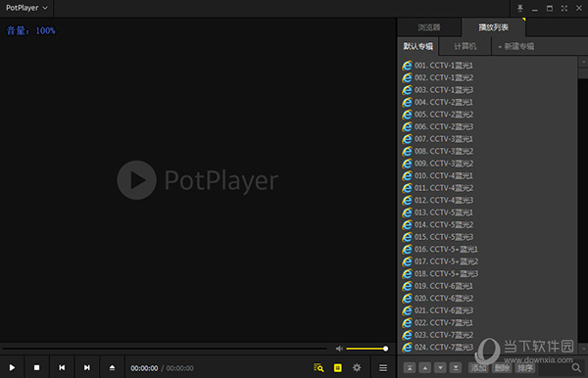The image size is (588, 378).
Task: Select 007. CCTV-3 playlist item
Action: [x=487, y=139]
